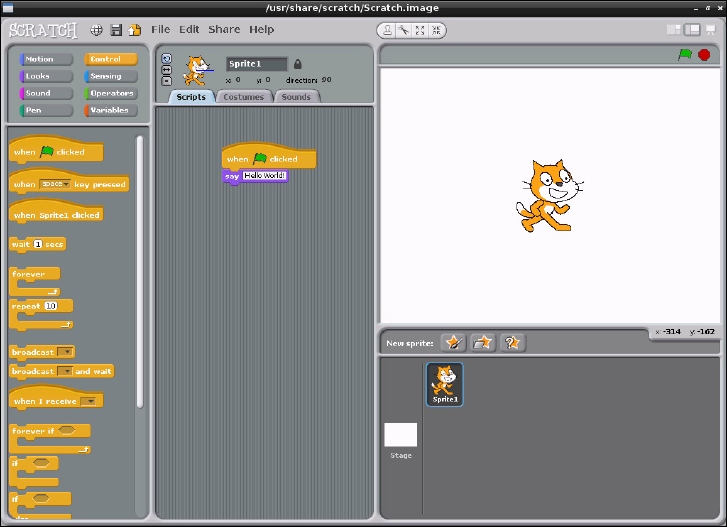
Task: Click the red stop sign button
Action: click(x=704, y=55)
